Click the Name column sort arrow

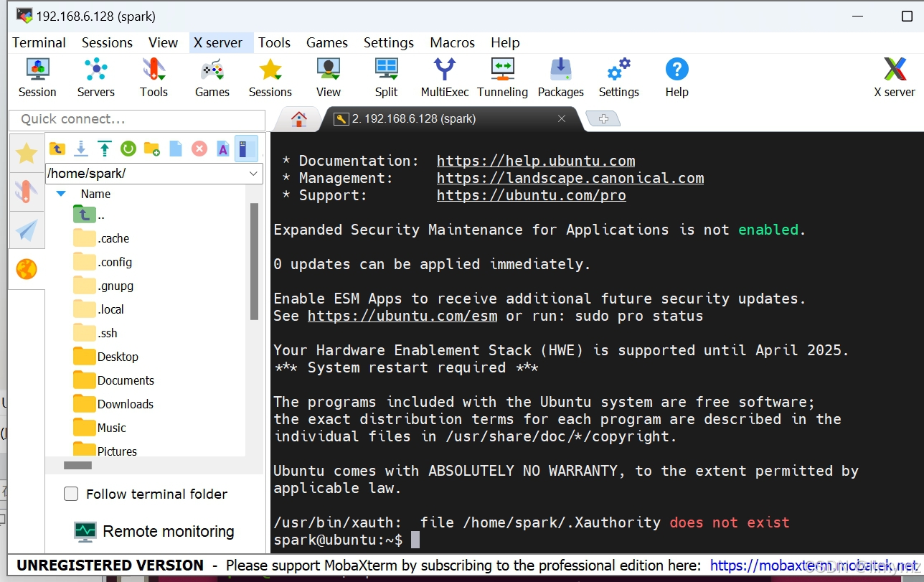coord(61,194)
